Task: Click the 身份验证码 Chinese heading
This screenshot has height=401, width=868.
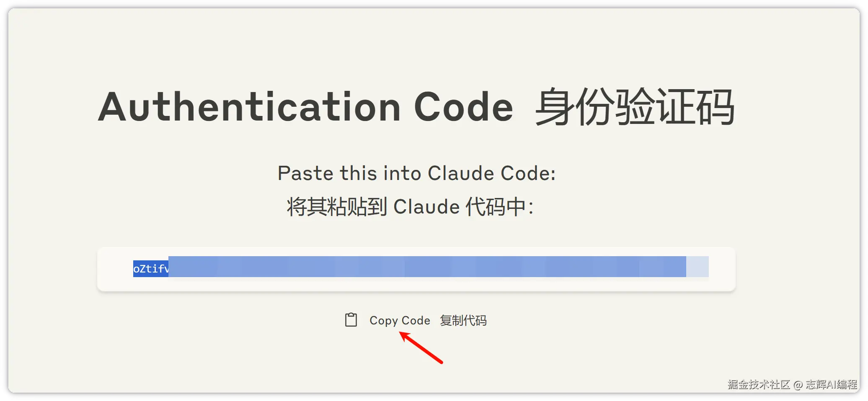Action: pos(635,107)
